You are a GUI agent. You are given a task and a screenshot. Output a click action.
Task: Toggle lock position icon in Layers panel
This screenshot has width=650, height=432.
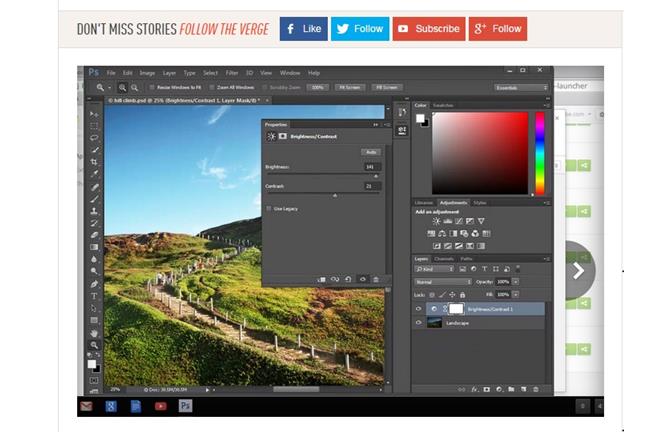[452, 295]
